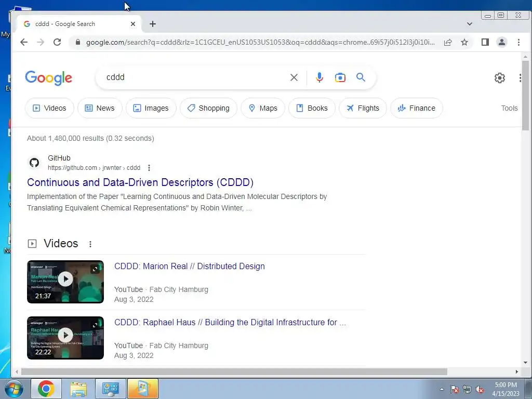Open CDDD: Raphael Haus video link
This screenshot has width=532, height=399.
230,322
